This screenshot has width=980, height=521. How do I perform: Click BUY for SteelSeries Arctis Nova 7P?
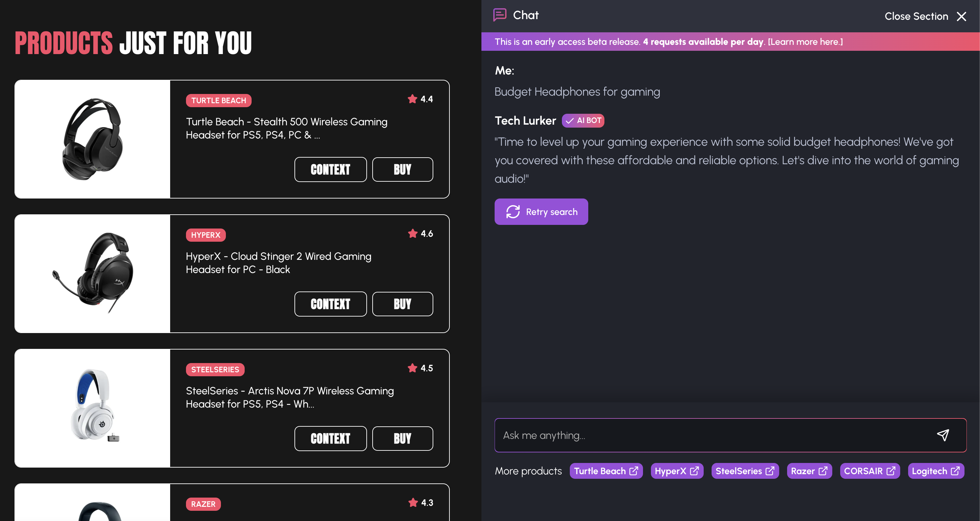click(x=402, y=439)
